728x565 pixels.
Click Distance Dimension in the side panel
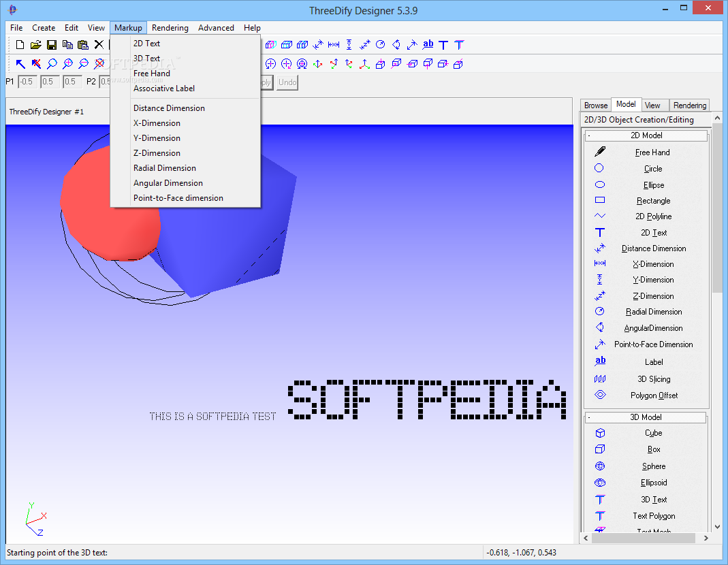point(654,248)
